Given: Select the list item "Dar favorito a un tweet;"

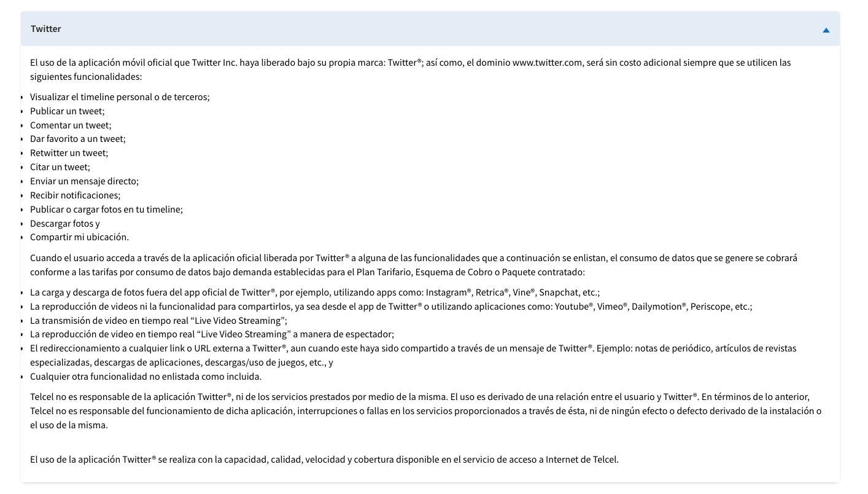Looking at the screenshot, I should pos(78,139).
